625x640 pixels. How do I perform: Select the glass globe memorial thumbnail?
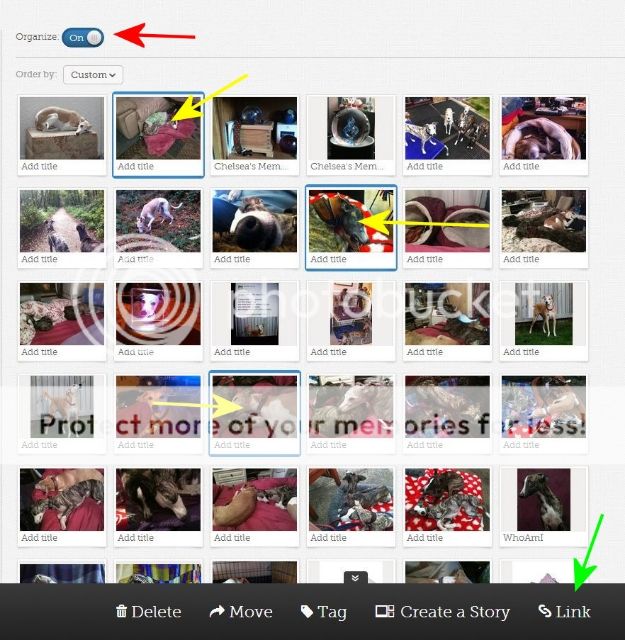coord(351,128)
